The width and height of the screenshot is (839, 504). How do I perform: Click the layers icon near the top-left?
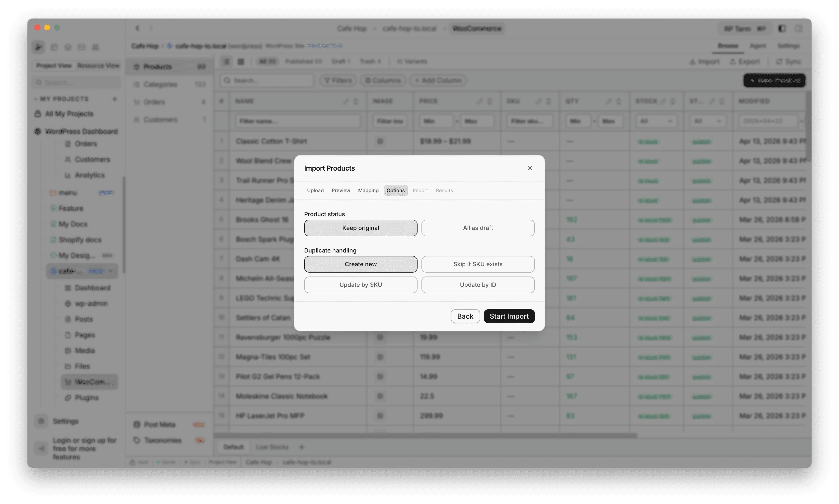[x=68, y=47]
